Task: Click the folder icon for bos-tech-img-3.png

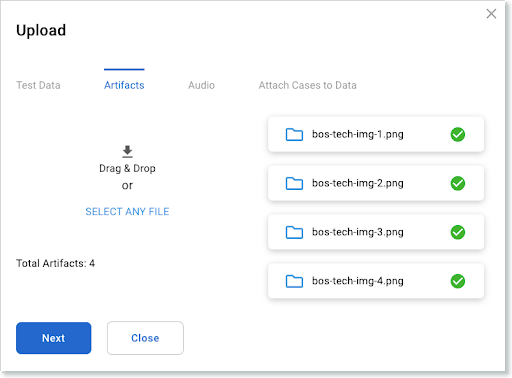Action: pos(294,232)
